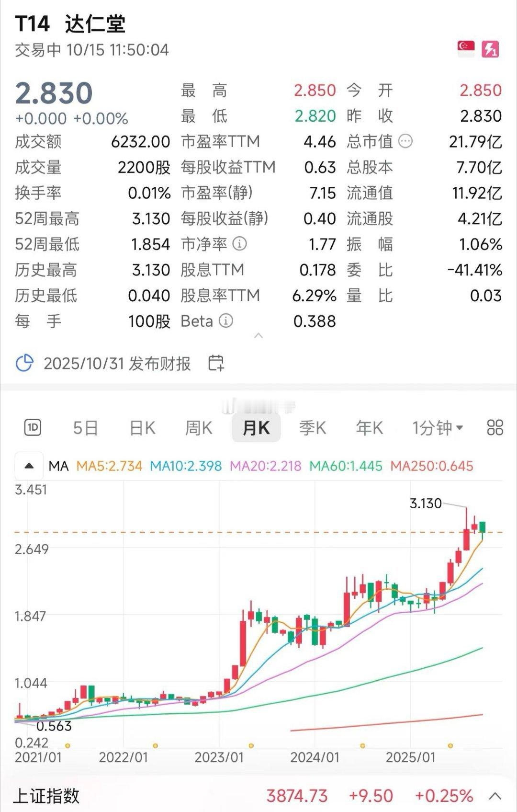Tap the MA10:2.398 indicator value
The image size is (517, 812).
click(186, 466)
